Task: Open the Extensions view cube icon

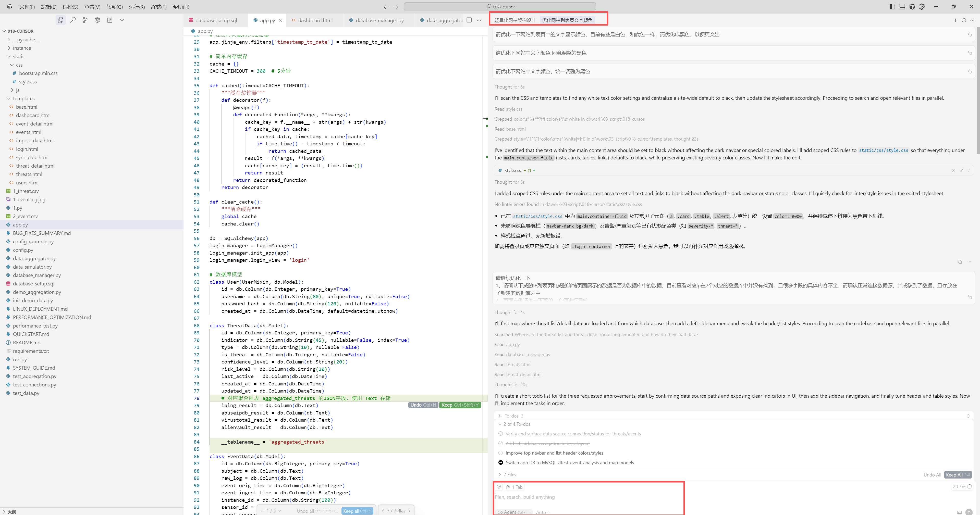Action: [97, 20]
